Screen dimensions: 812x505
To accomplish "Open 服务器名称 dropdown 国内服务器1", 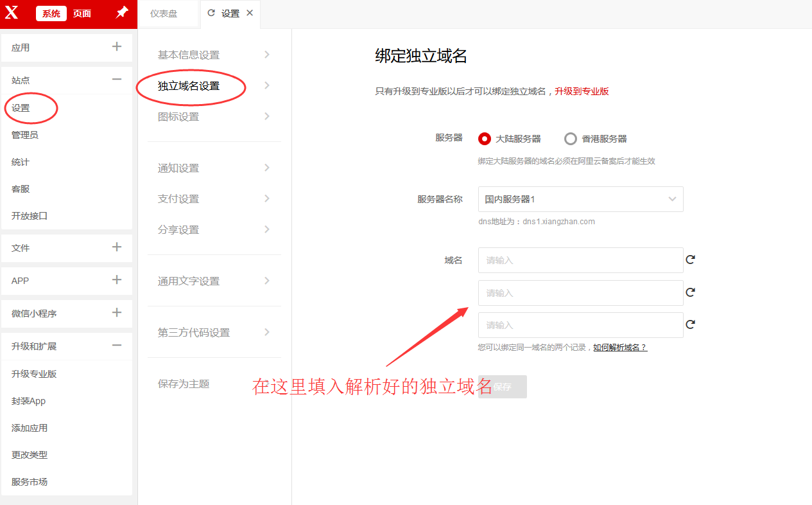I will (581, 199).
